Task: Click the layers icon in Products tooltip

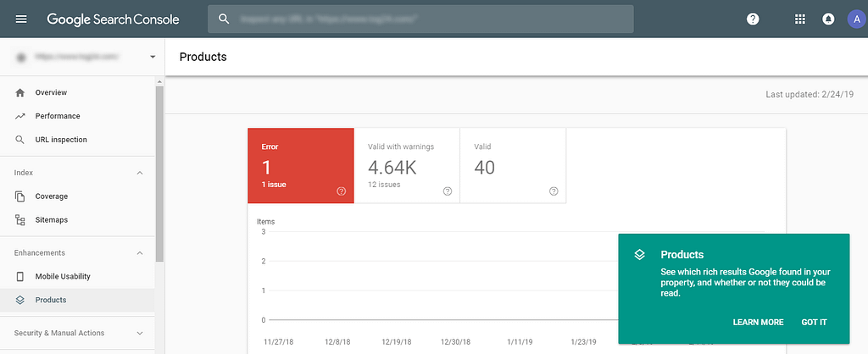Action: [639, 254]
